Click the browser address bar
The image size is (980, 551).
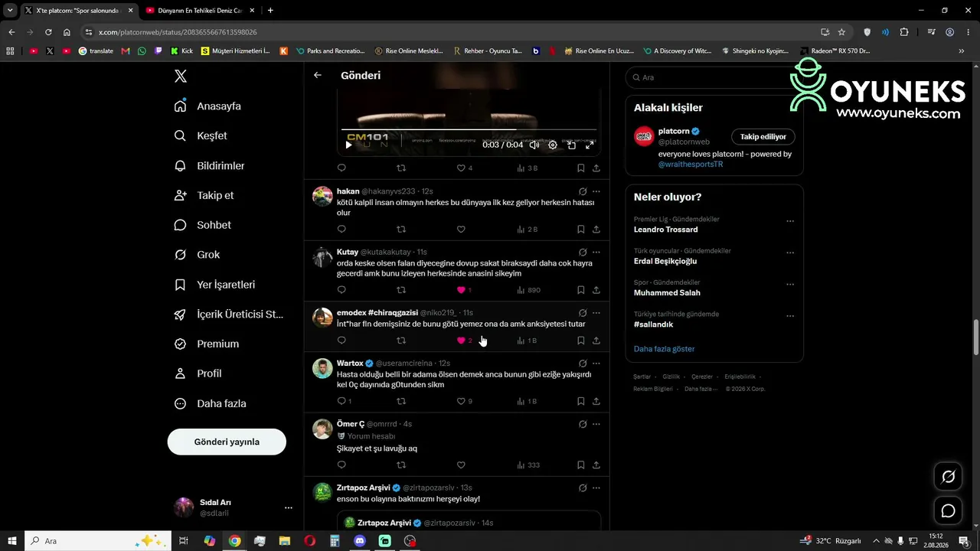[452, 32]
